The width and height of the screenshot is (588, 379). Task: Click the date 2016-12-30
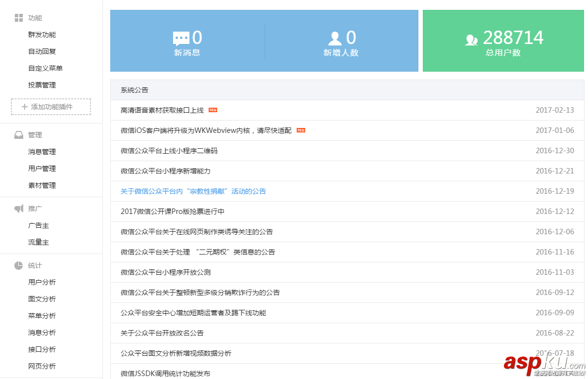[x=555, y=151]
